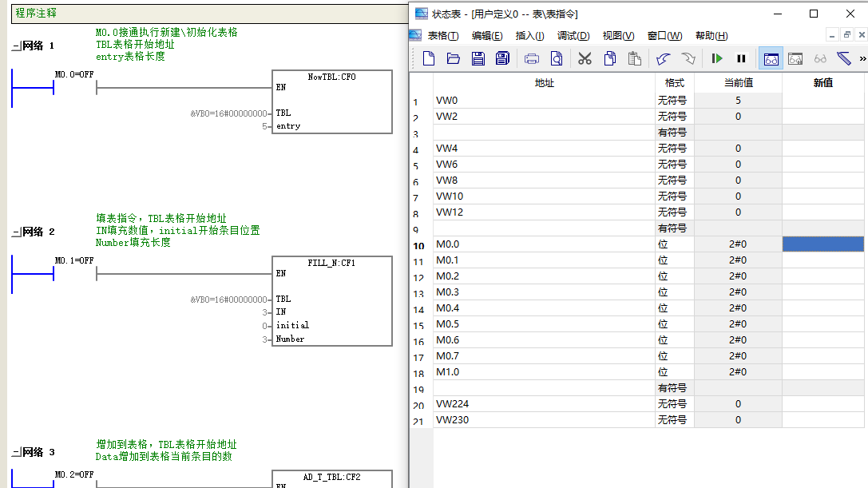This screenshot has height=488, width=868.
Task: Click the VW2 address cell
Action: point(544,117)
